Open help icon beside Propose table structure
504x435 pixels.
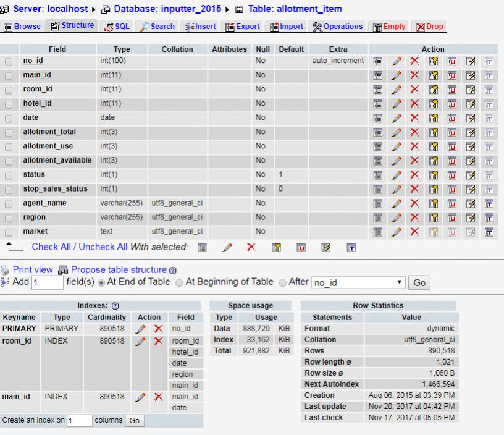(172, 271)
